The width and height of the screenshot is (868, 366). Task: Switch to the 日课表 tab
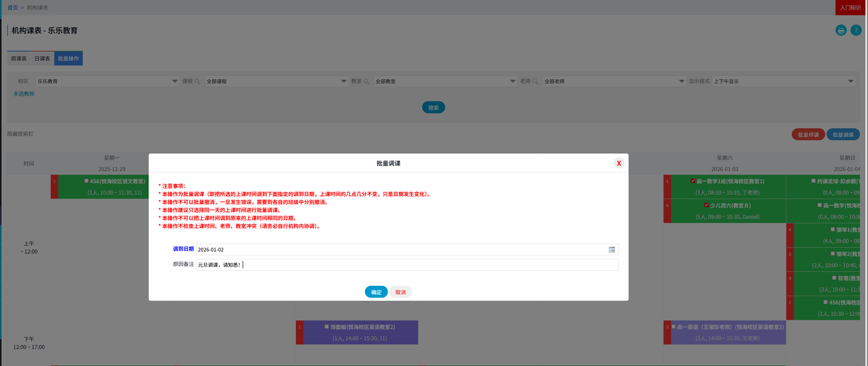click(42, 58)
